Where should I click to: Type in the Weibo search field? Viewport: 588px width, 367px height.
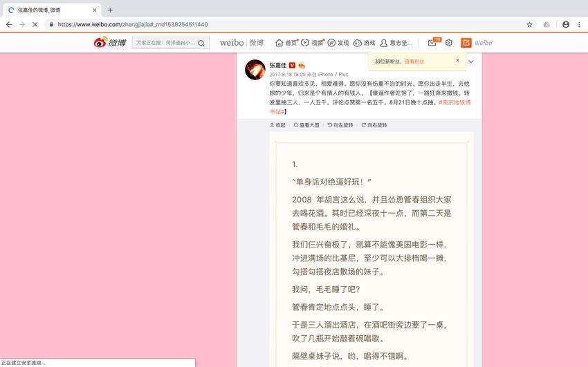click(165, 43)
